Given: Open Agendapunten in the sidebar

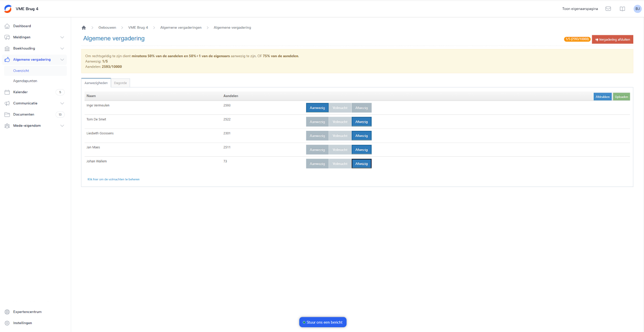Looking at the screenshot, I should pyautogui.click(x=25, y=81).
